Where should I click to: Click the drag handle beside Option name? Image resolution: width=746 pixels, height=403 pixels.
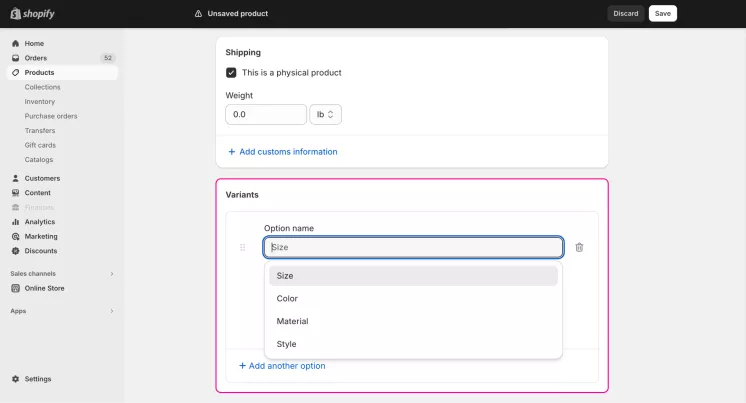pyautogui.click(x=242, y=247)
